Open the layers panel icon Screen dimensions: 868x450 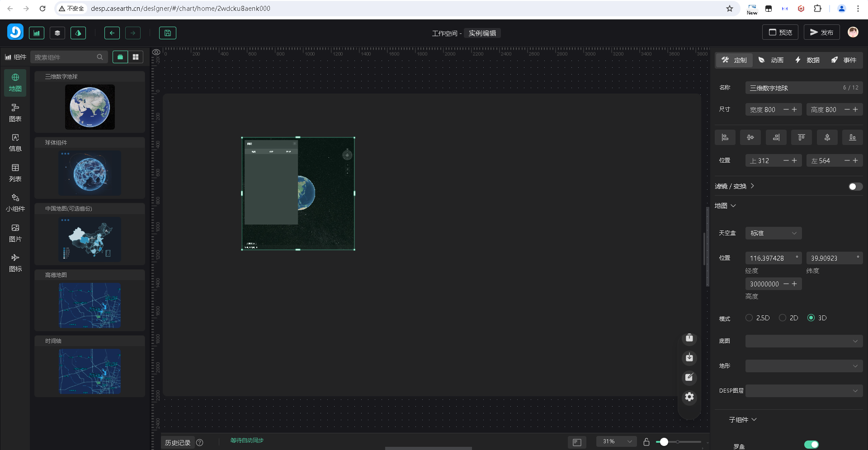(57, 33)
